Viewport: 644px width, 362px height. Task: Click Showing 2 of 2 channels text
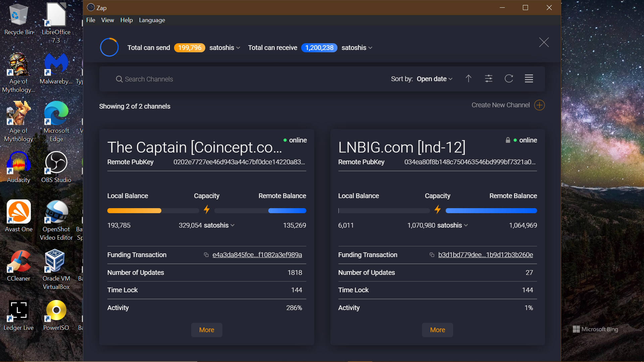tap(135, 106)
